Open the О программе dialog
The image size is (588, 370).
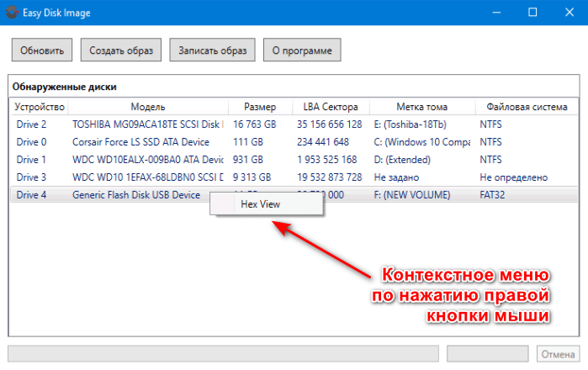pos(302,50)
